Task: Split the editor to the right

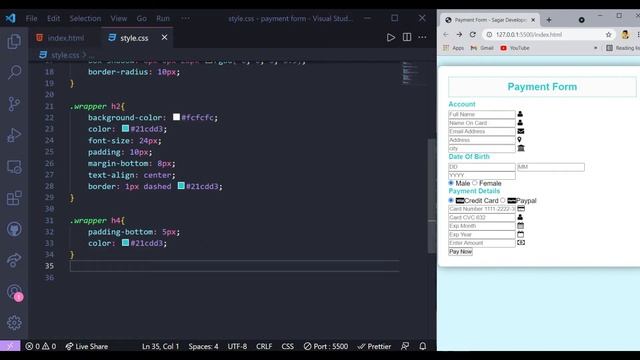Action: coord(407,38)
